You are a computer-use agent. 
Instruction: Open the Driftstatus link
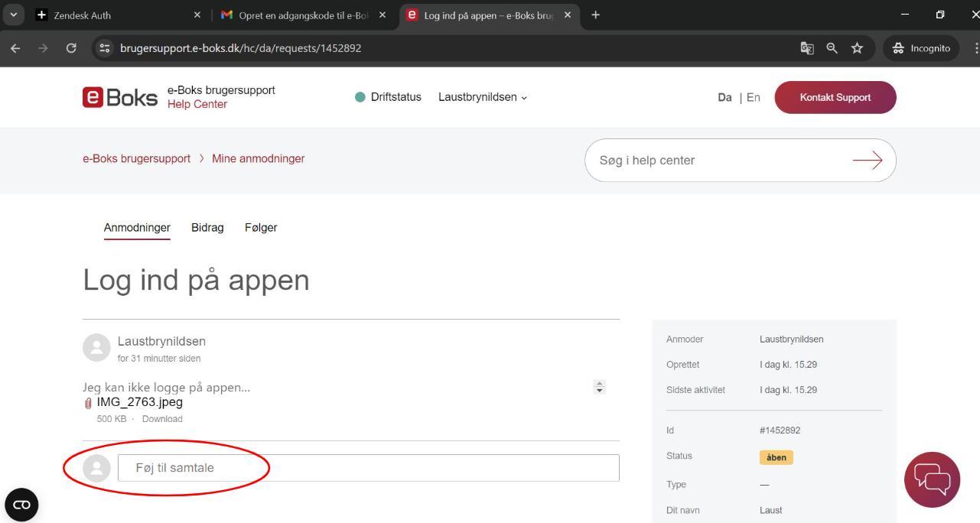click(396, 97)
